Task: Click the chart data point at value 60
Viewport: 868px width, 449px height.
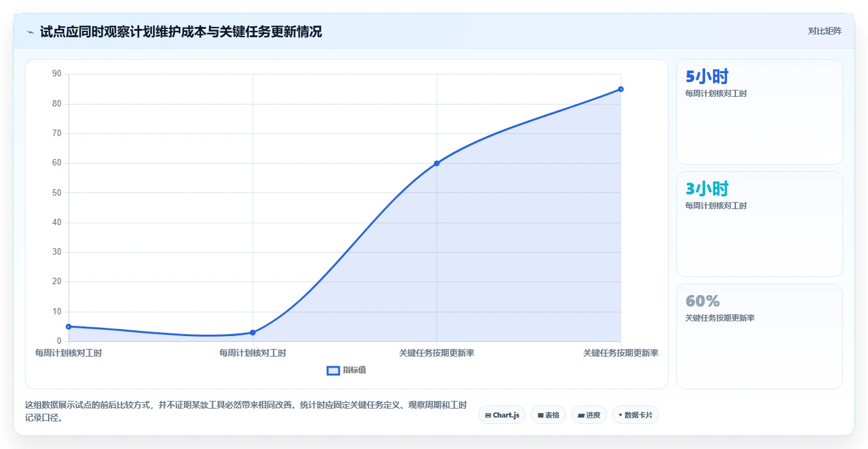Action: [437, 163]
